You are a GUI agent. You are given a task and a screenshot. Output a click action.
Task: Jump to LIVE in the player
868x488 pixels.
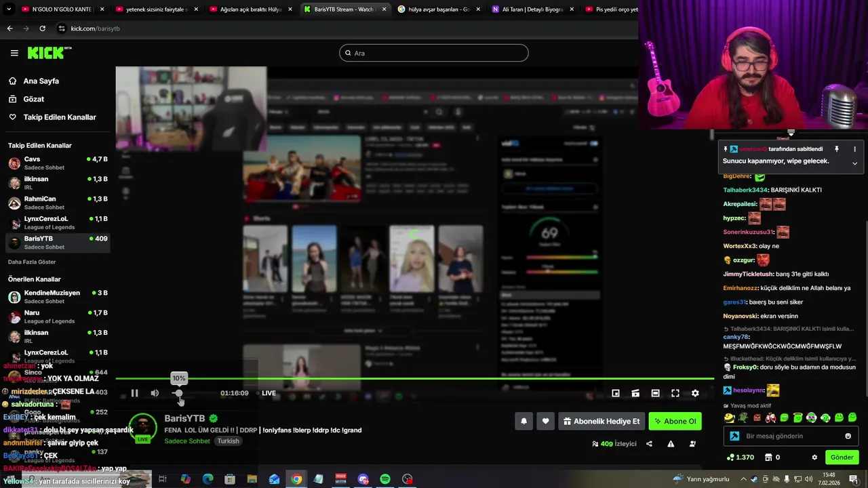269,393
